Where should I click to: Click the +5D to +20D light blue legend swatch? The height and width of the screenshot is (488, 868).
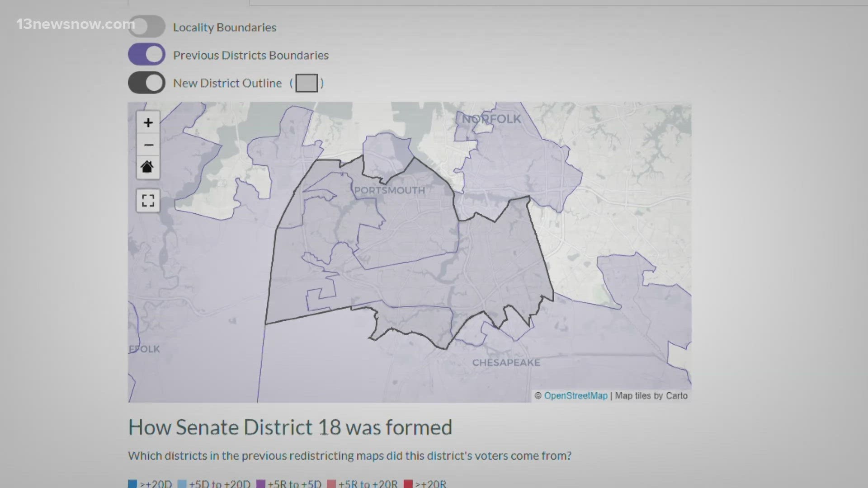182,484
